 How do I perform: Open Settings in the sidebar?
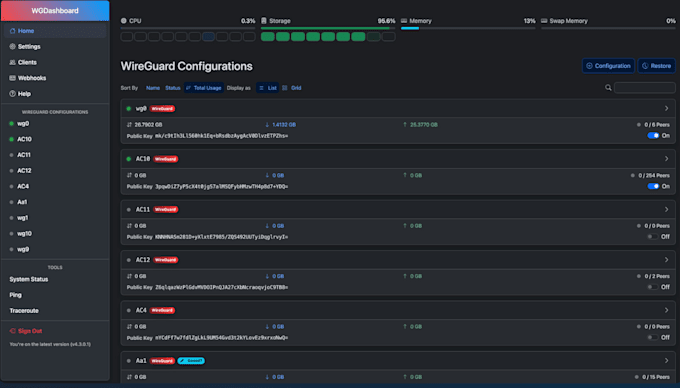click(55, 46)
